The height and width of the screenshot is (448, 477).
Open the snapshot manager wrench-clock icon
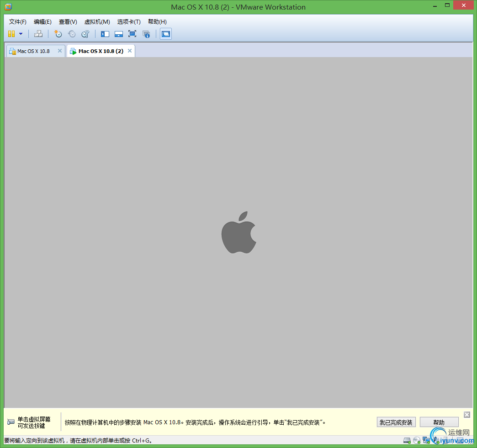click(x=85, y=34)
